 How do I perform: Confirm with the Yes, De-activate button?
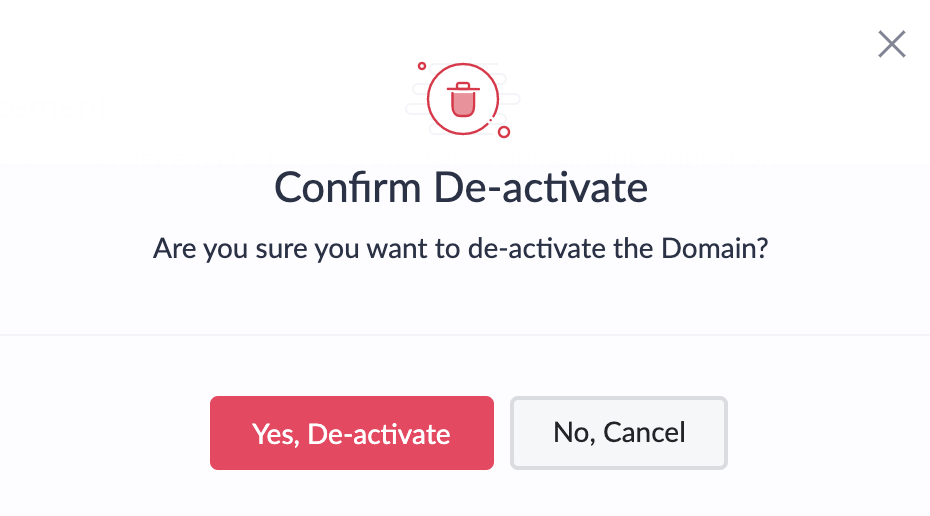tap(352, 433)
